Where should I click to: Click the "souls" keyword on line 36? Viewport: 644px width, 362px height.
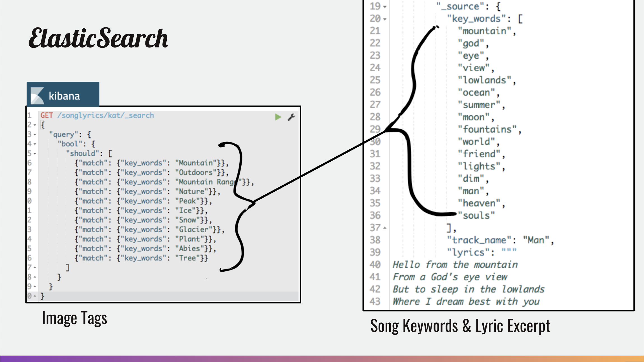pos(476,216)
